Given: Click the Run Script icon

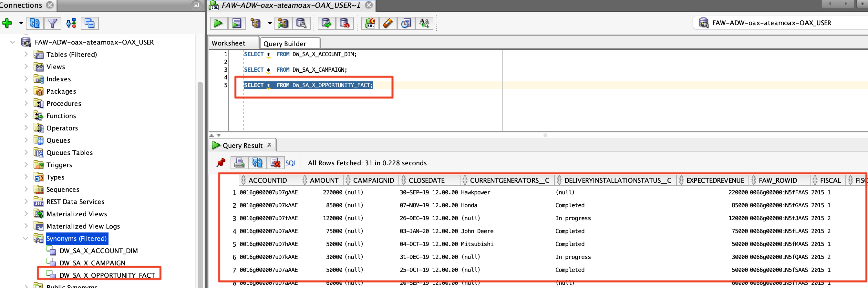Looking at the screenshot, I should [x=237, y=23].
